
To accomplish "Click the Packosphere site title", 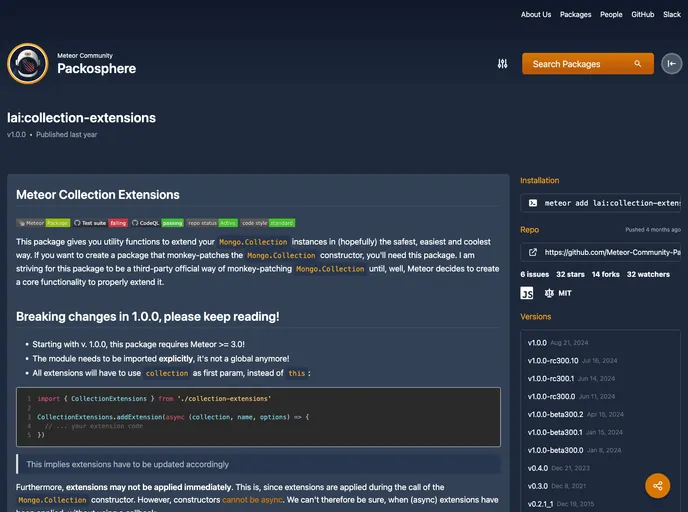I will 97,68.
